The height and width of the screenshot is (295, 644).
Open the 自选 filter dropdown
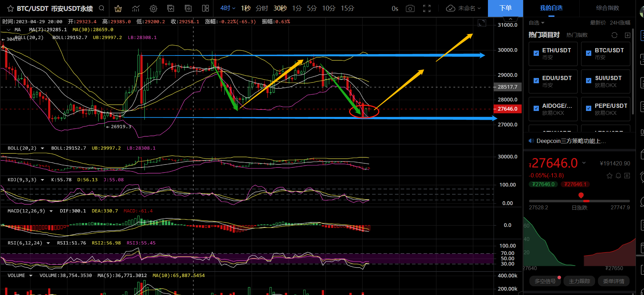tap(536, 23)
